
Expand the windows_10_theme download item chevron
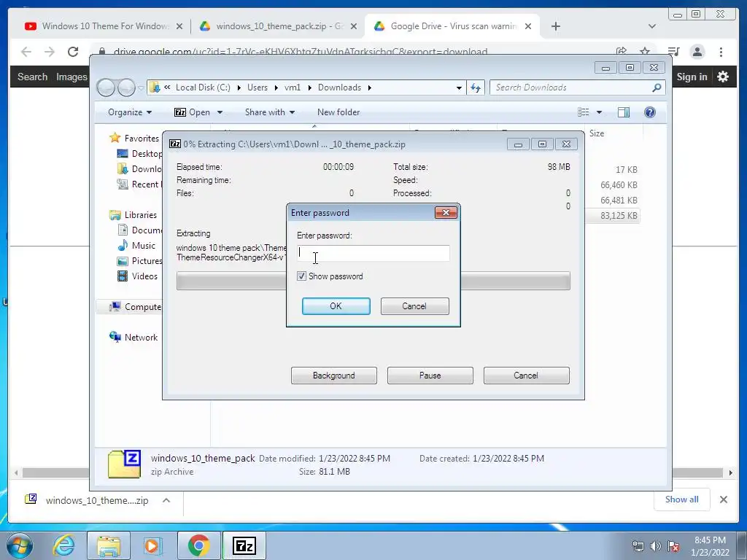pyautogui.click(x=166, y=500)
